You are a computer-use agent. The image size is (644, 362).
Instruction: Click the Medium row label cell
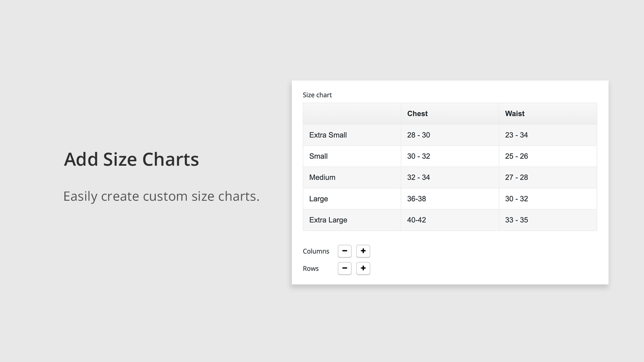(x=322, y=177)
